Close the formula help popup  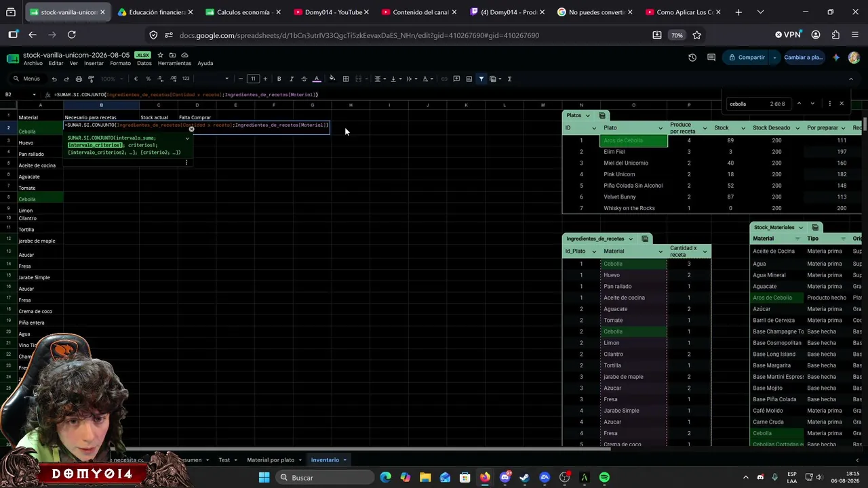coord(191,129)
